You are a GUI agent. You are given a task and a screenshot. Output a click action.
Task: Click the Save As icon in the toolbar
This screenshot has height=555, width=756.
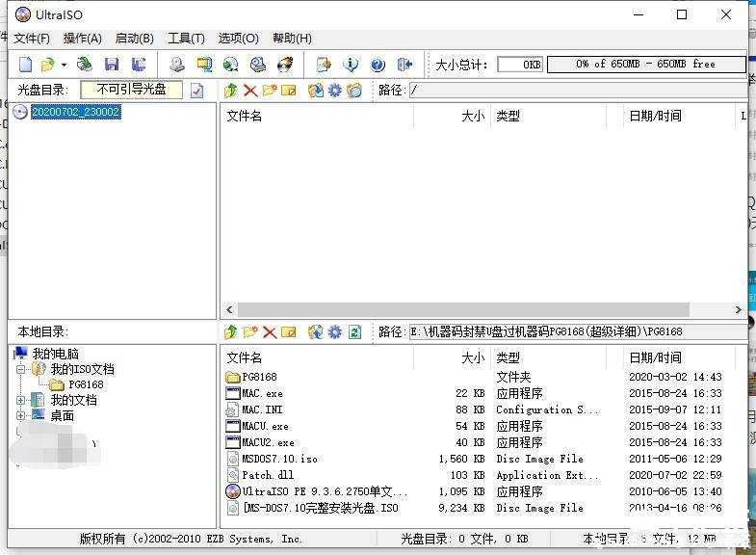139,64
